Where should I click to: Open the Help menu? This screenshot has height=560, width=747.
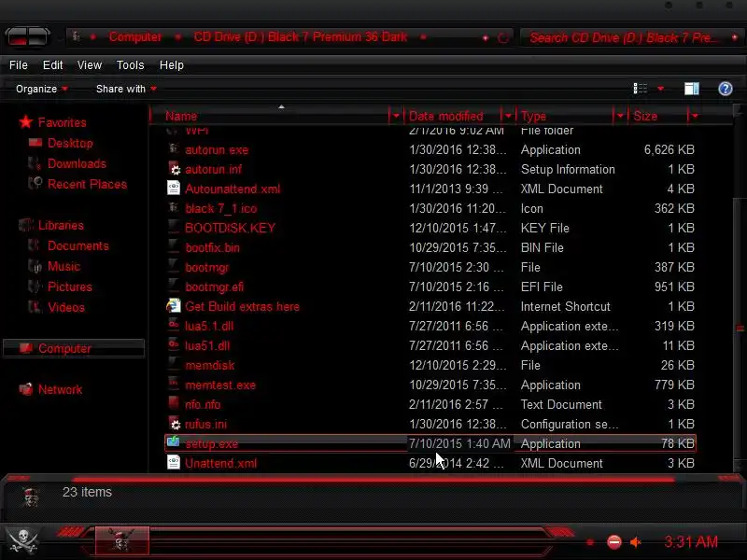(x=172, y=65)
